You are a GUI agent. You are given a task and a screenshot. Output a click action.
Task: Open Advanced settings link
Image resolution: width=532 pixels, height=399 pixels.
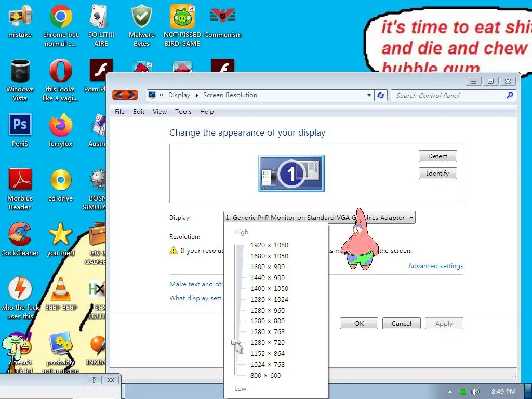[436, 265]
